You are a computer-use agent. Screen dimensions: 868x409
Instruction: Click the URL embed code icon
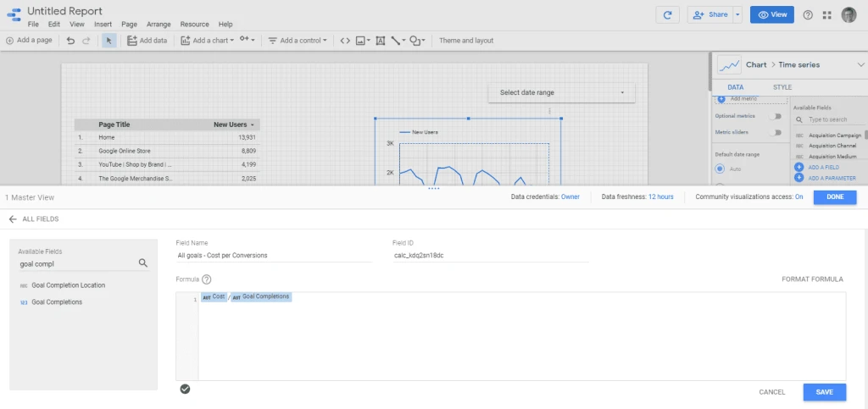345,41
